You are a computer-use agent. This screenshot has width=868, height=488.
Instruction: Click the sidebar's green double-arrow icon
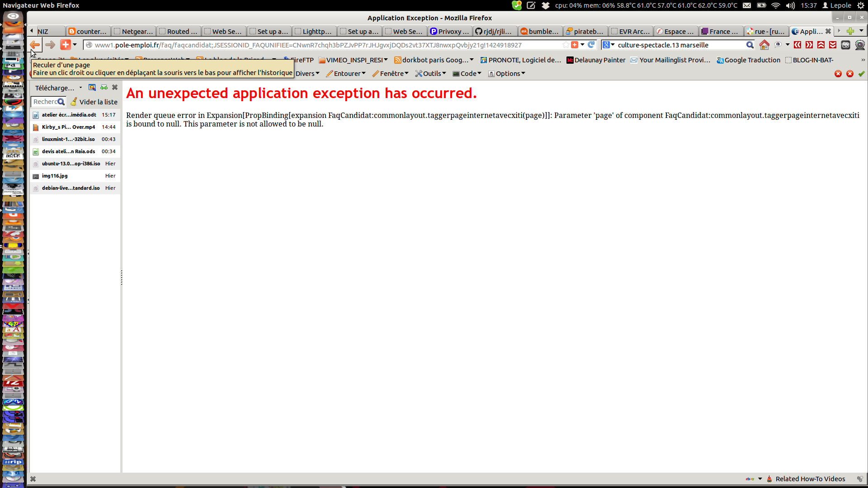tap(104, 88)
